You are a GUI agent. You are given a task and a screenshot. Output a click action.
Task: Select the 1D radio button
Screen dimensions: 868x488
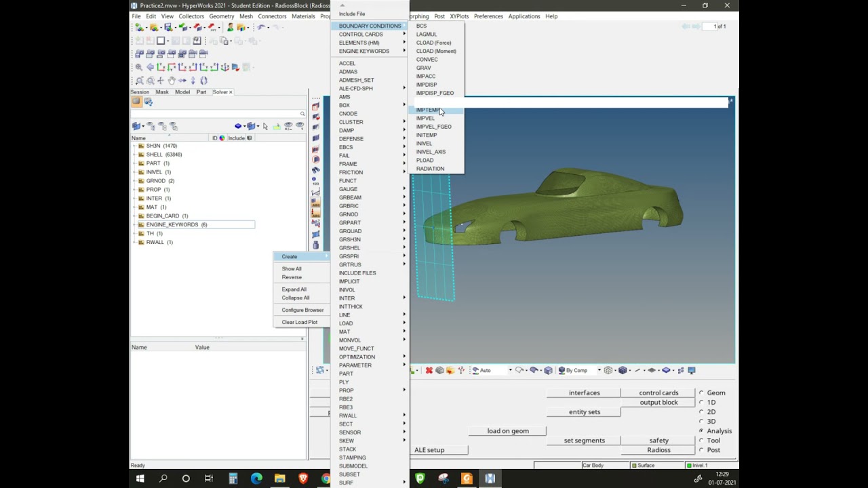(x=701, y=403)
